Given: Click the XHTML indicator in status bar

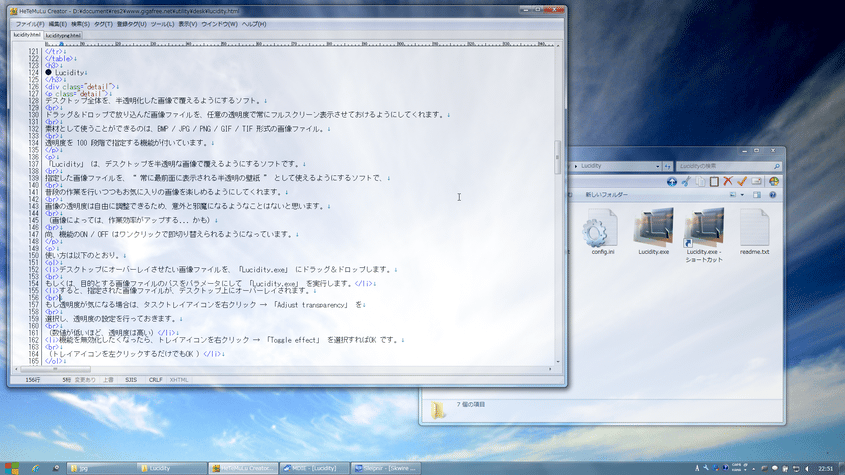Looking at the screenshot, I should 179,380.
